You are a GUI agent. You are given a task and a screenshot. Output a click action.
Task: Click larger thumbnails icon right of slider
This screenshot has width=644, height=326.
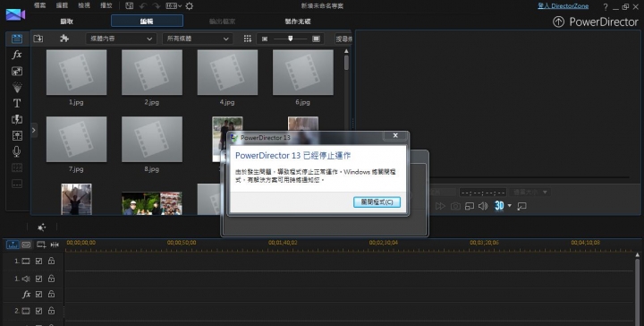point(316,39)
